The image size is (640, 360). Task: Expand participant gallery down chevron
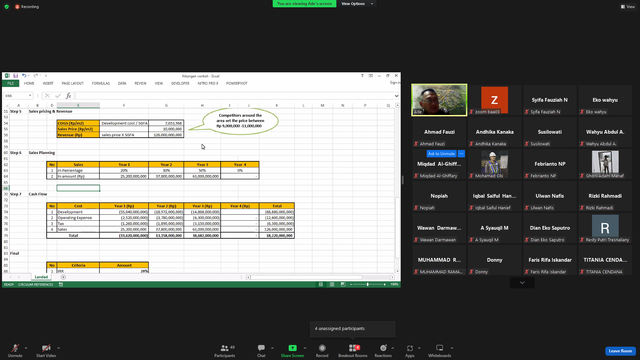click(x=522, y=282)
